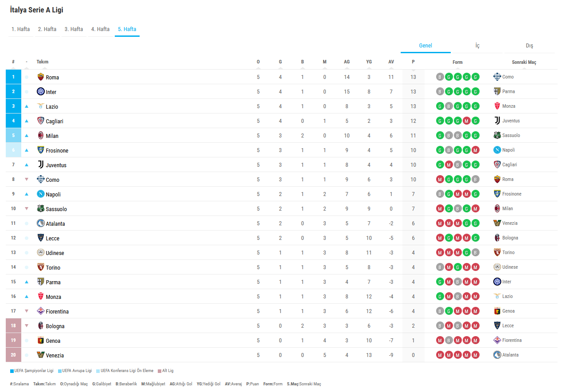Viewport: 562px width, 392px height.
Task: Click Atalanta crest in Venezia's next match cell
Action: pyautogui.click(x=497, y=355)
